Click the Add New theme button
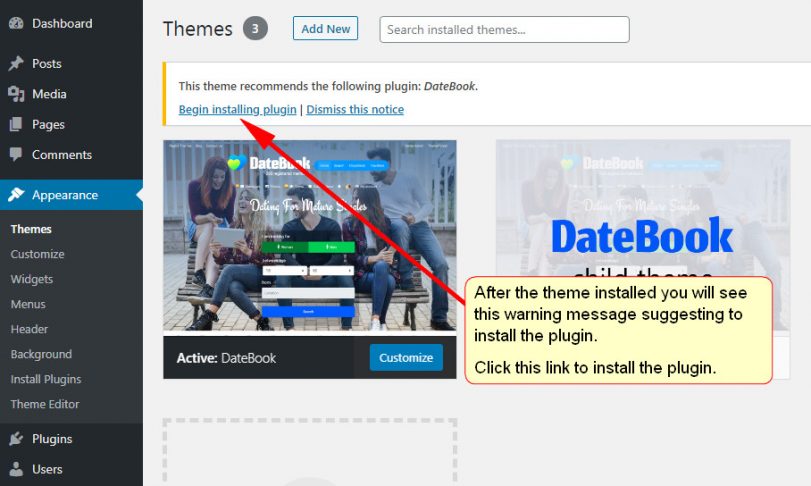 (x=325, y=28)
